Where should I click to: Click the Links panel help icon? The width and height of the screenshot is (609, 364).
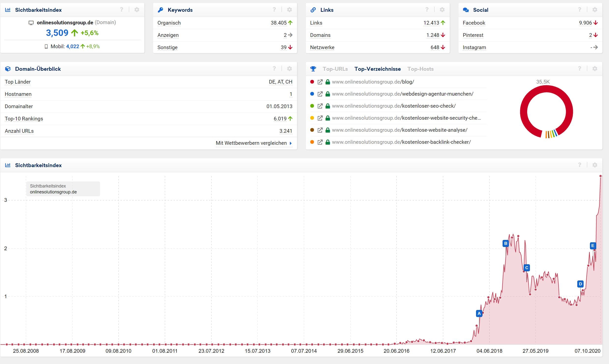(427, 10)
